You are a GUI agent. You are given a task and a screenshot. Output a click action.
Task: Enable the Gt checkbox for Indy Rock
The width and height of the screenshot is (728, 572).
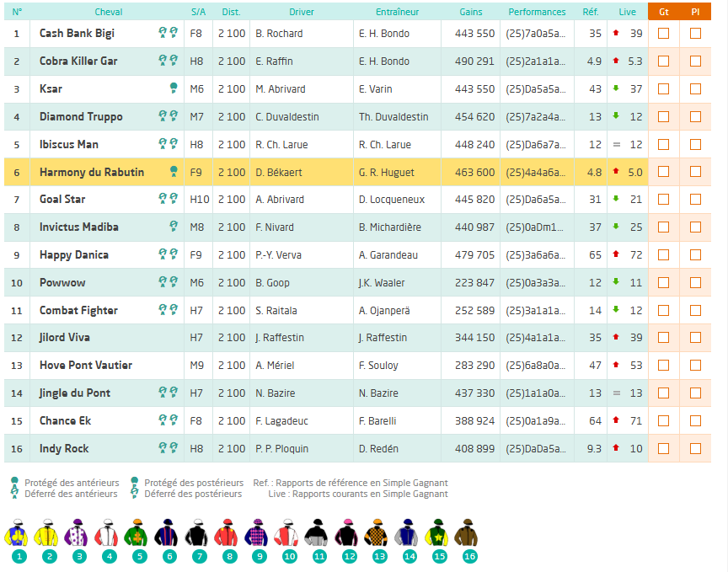663,449
